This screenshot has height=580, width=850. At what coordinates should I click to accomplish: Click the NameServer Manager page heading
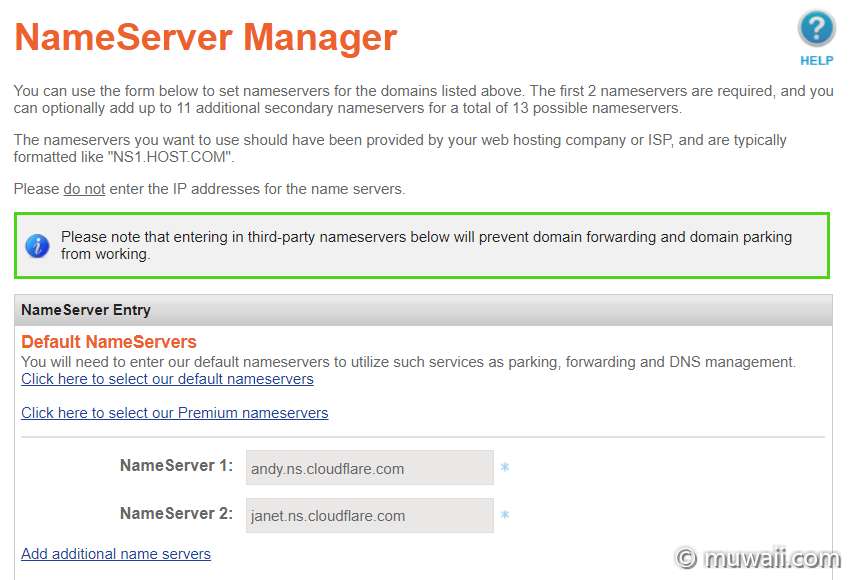point(205,38)
